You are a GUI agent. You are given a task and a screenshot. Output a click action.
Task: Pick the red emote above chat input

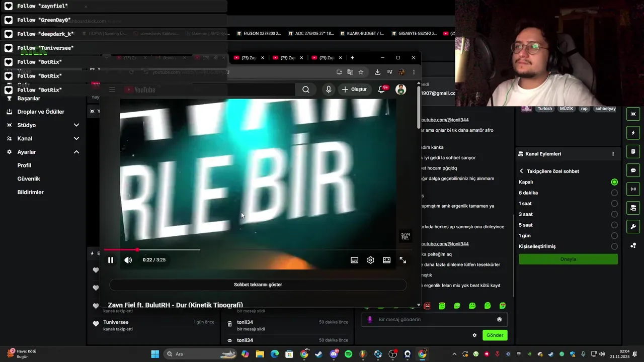pos(427,306)
